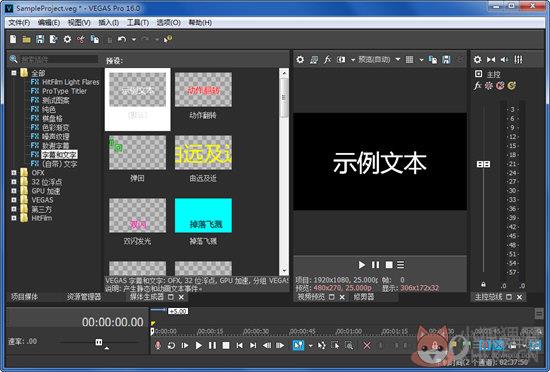Toggle the dim output speaker icon
Screen dimensions: 550x372
click(x=504, y=60)
